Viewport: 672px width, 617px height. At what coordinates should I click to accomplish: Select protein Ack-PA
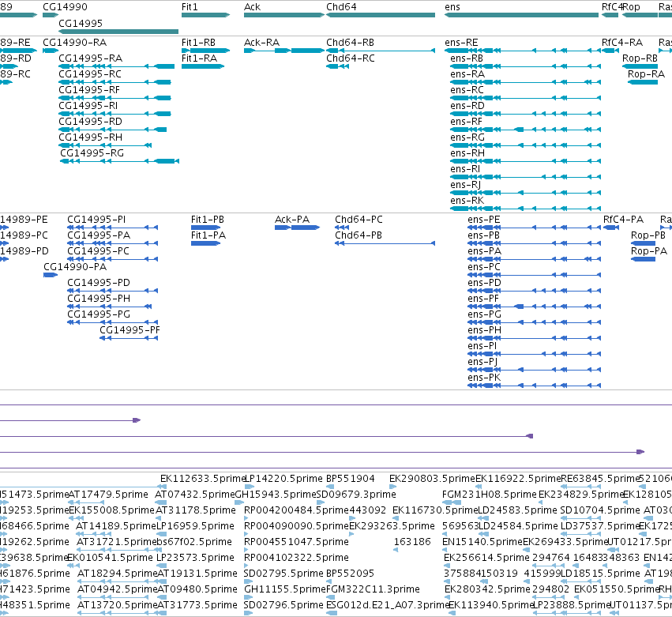[292, 220]
